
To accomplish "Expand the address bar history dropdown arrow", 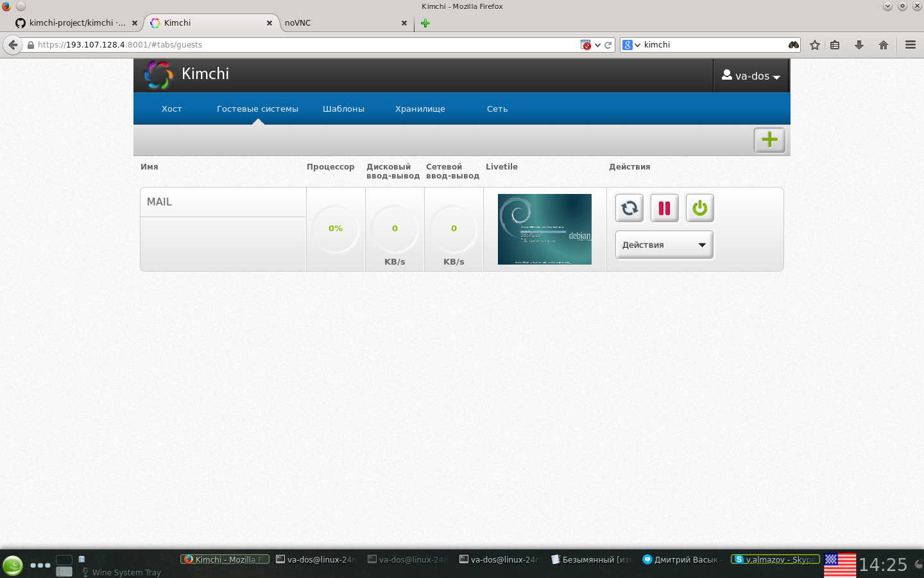I will 597,45.
